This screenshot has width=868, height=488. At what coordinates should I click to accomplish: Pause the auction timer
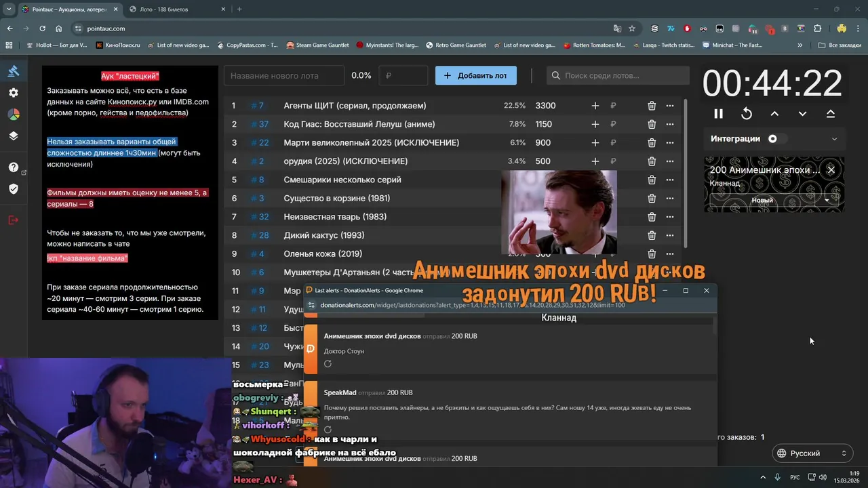[x=719, y=114]
